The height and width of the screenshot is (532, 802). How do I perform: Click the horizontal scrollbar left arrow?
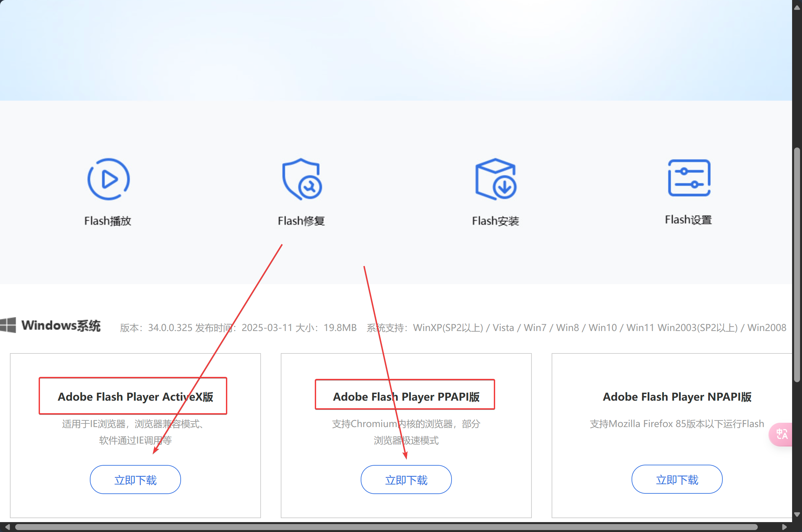8,527
